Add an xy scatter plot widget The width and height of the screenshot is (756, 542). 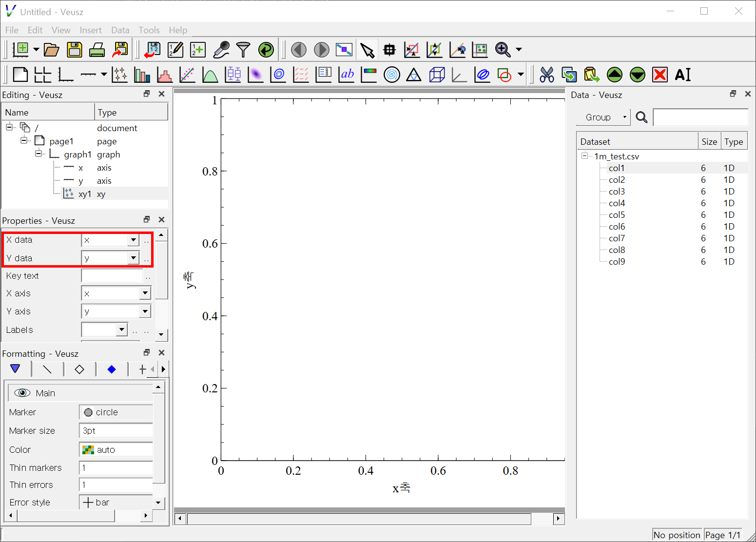click(119, 75)
